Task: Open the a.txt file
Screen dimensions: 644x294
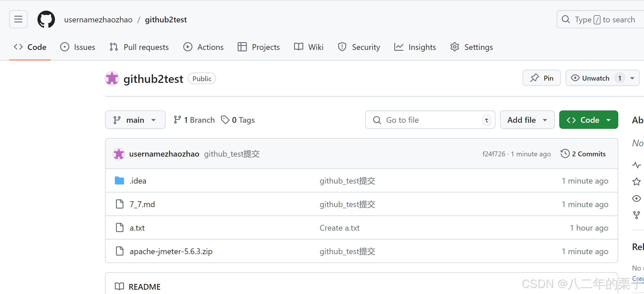Action: [137, 228]
